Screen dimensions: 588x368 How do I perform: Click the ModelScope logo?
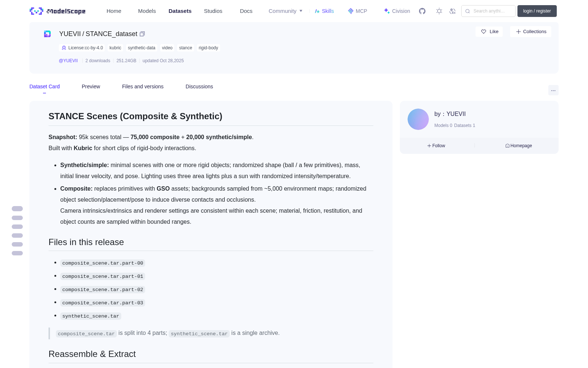[58, 11]
